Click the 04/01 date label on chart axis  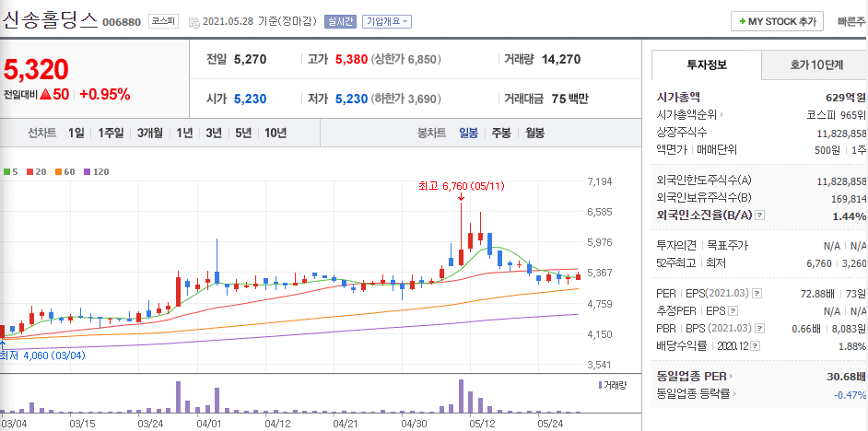[x=208, y=424]
